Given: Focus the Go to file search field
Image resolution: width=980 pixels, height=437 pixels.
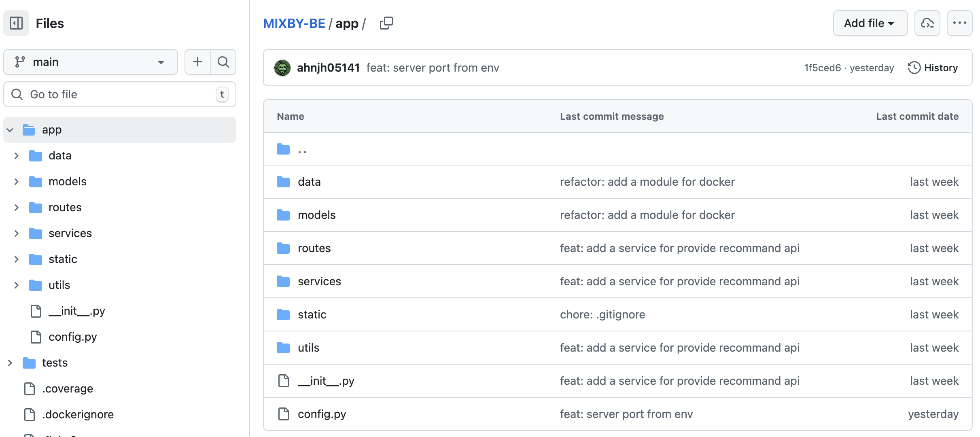Looking at the screenshot, I should [119, 94].
